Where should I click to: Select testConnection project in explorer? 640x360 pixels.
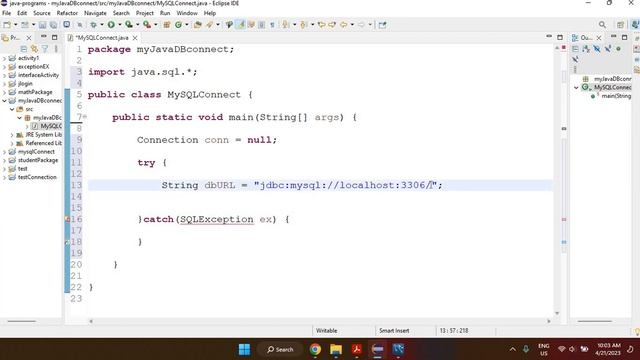pyautogui.click(x=37, y=177)
